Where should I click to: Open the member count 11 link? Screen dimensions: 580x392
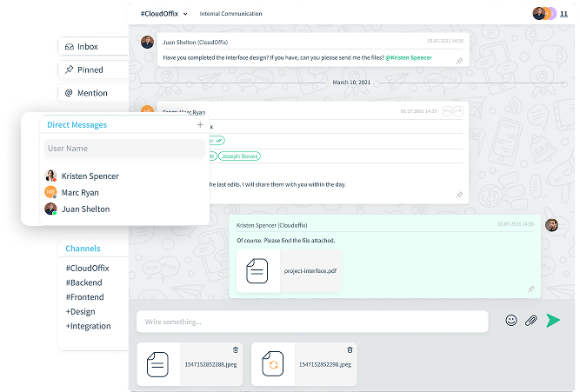[x=563, y=14]
